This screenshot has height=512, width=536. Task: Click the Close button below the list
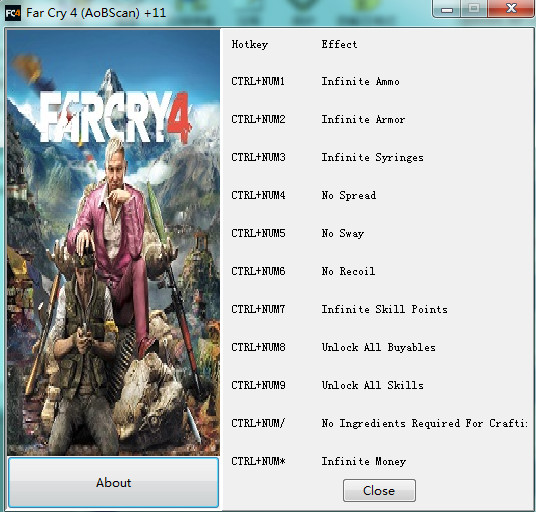click(x=379, y=490)
